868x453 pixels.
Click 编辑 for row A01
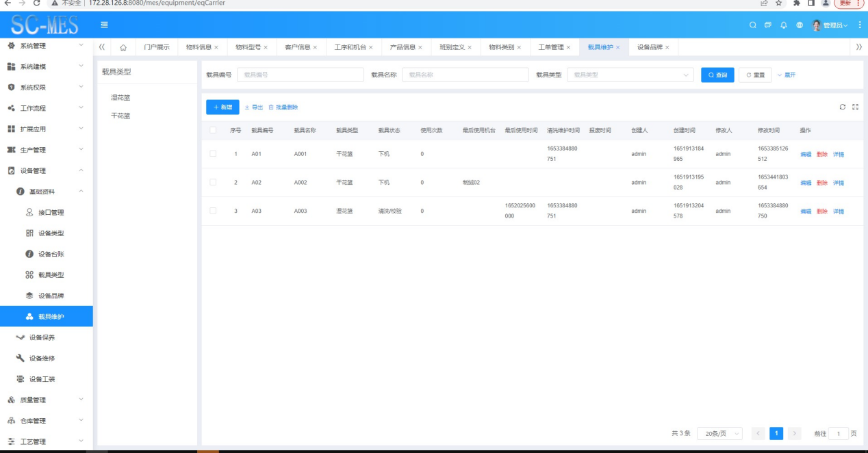806,154
